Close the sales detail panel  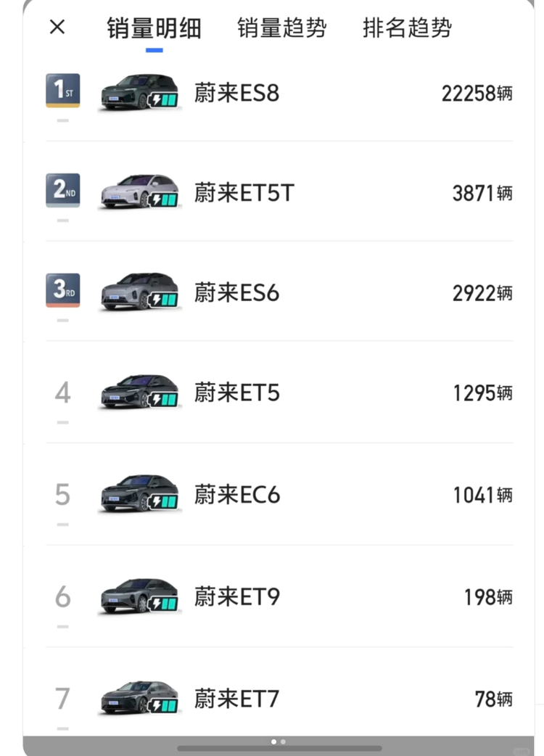57,28
